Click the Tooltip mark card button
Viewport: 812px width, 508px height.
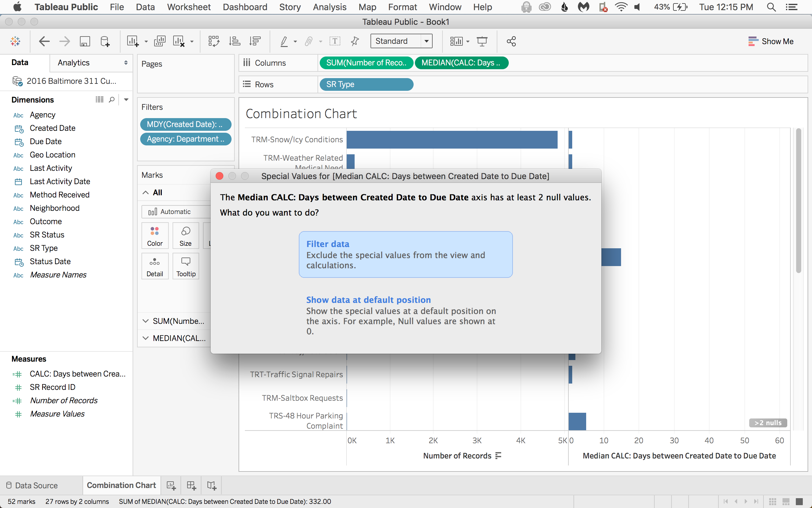pyautogui.click(x=186, y=266)
